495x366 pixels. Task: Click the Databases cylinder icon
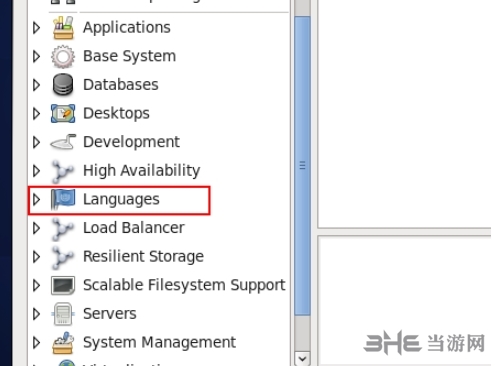click(63, 85)
